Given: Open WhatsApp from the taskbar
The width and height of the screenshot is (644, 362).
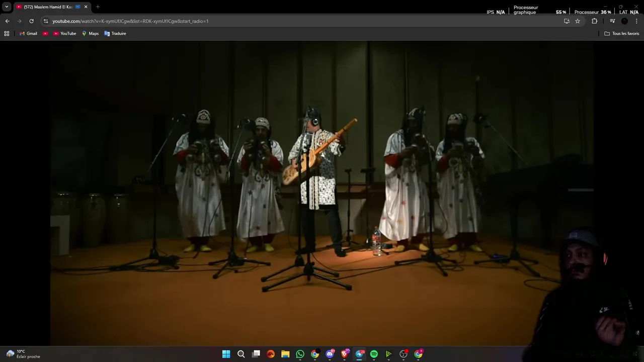Looking at the screenshot, I should 300,354.
